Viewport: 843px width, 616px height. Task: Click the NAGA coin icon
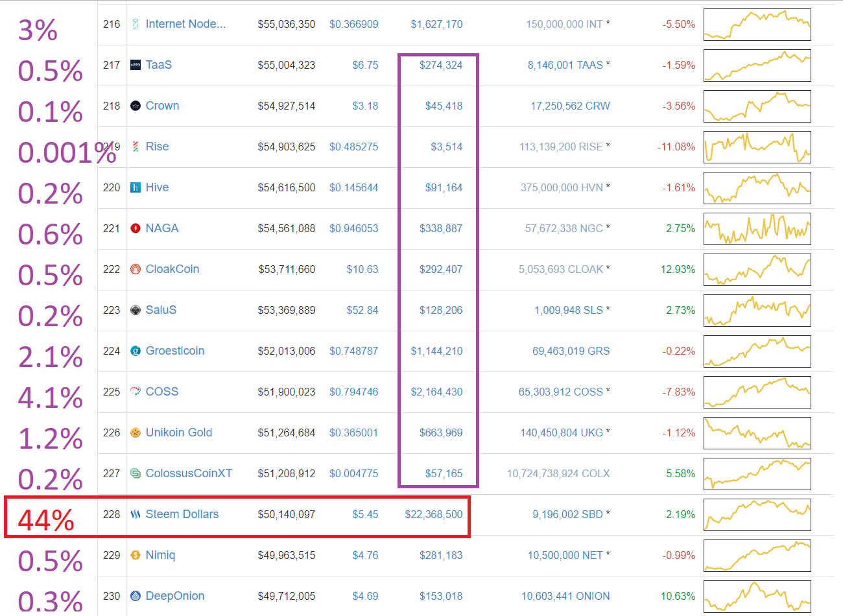coord(136,228)
